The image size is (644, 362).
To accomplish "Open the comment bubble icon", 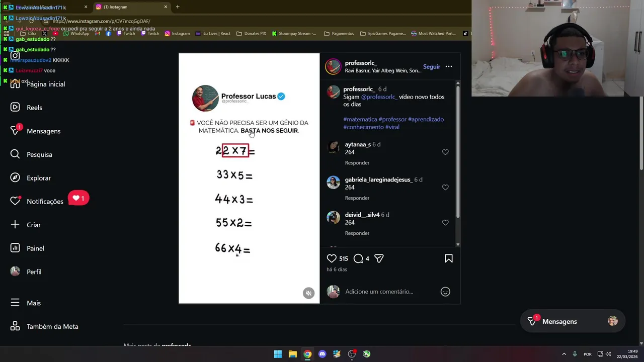I will 358,258.
